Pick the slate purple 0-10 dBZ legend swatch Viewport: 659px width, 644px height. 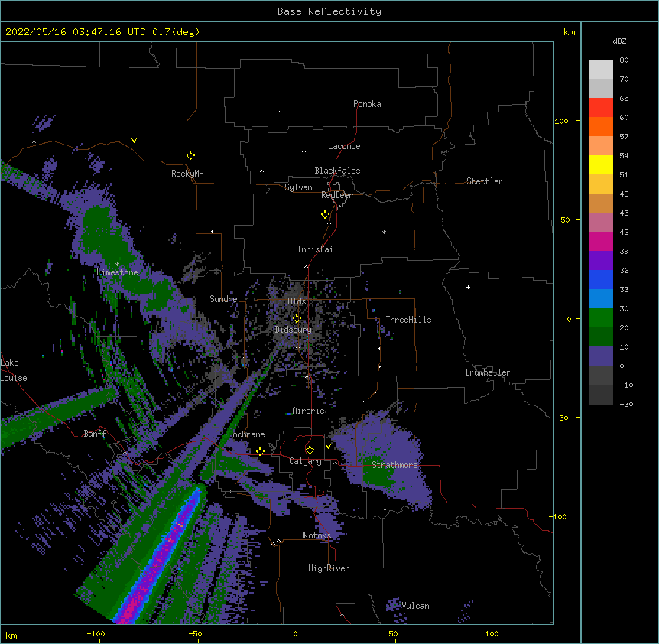[x=601, y=356]
